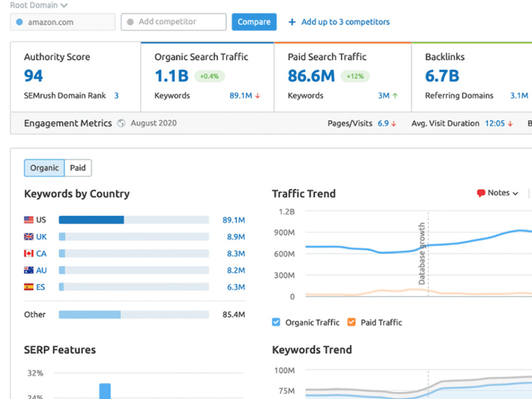The width and height of the screenshot is (532, 399).
Task: Open 6.3M ES keywords value
Action: click(236, 287)
